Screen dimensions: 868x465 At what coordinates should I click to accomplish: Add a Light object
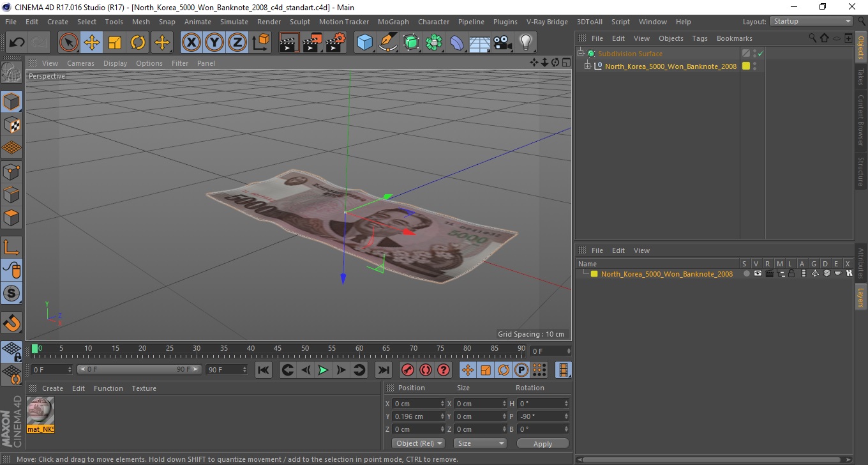[x=526, y=43]
